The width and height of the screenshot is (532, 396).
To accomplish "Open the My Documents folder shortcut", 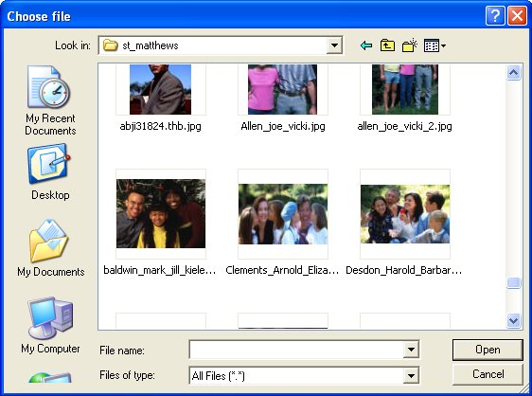I will click(x=51, y=248).
